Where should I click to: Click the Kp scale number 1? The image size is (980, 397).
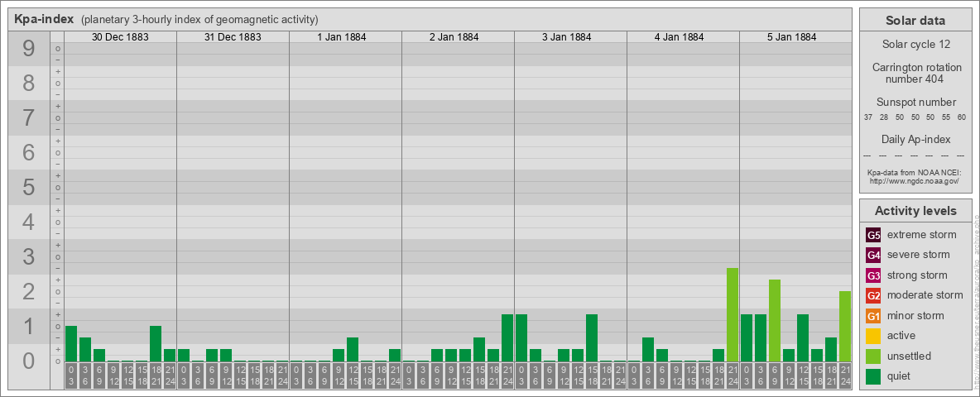(x=29, y=326)
